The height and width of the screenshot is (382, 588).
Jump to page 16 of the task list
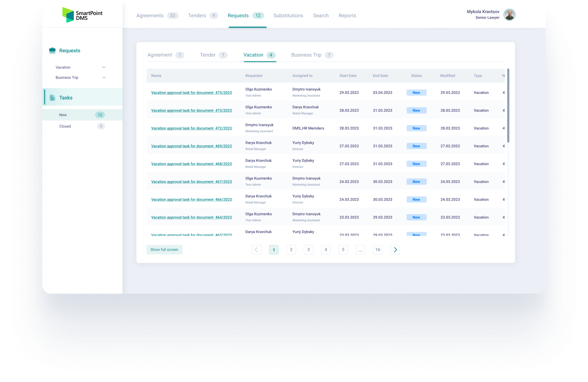[378, 250]
